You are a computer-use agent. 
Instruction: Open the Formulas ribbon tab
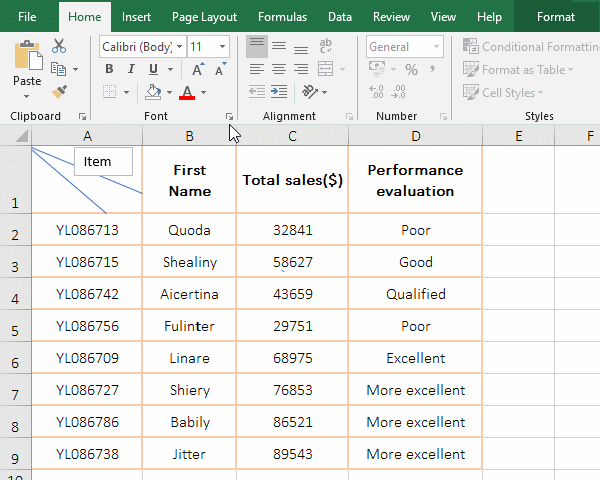(x=282, y=17)
